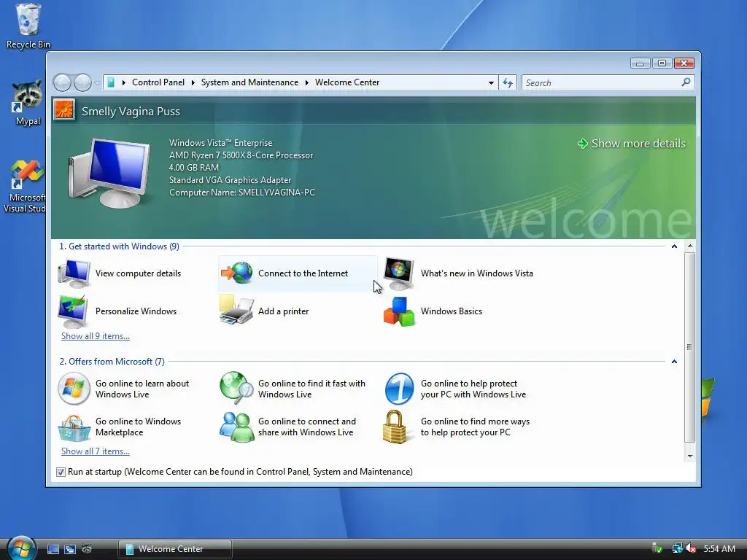747x560 pixels.
Task: Click Show more details link
Action: pos(632,144)
